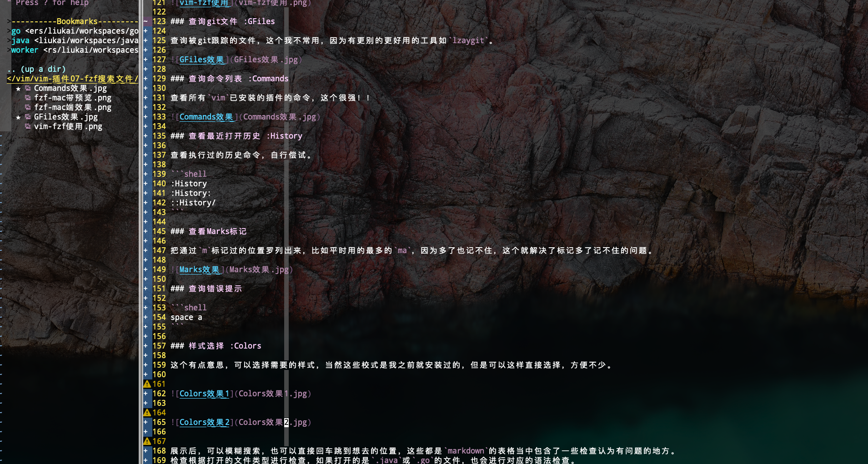The image size is (868, 464).
Task: Click the 'space a' text on line 154
Action: point(186,317)
